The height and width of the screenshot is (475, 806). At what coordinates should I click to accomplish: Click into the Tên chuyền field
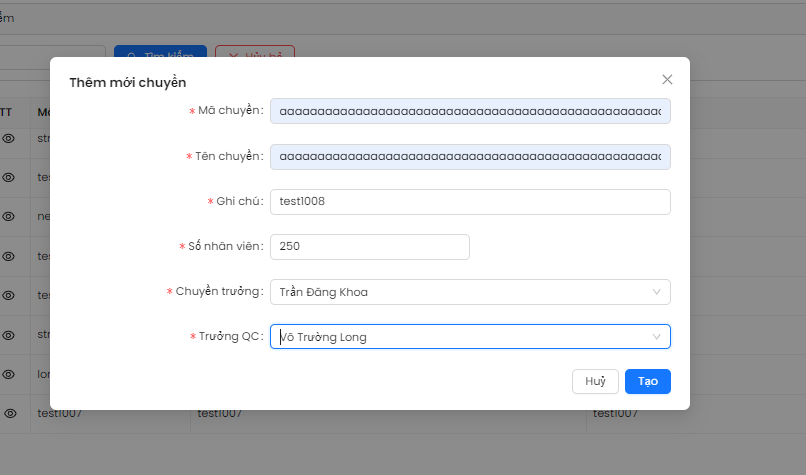469,157
